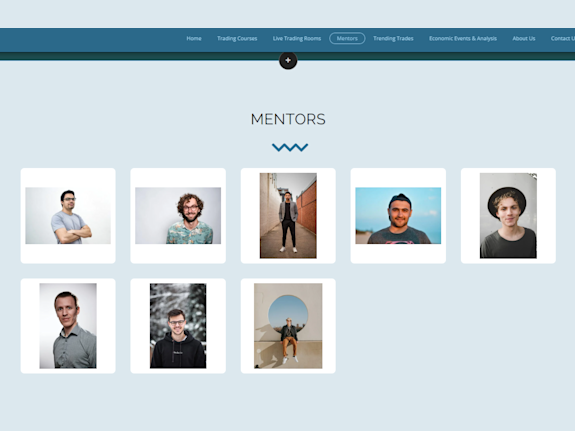
Task: Click the black plus add-section button
Action: [288, 61]
